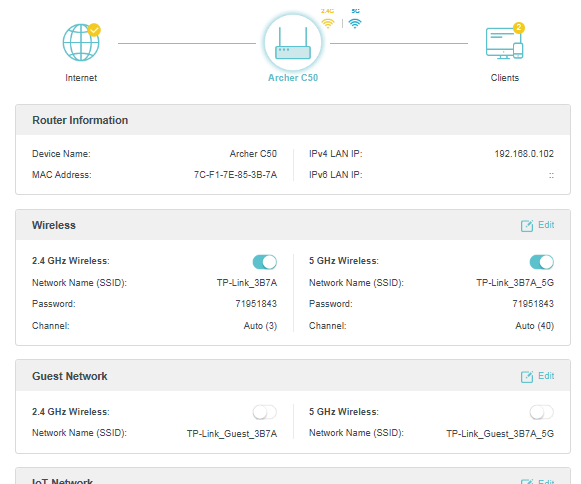Click the IPv6 LAN IP value ::
Screen dimensions: 581x484
551,175
